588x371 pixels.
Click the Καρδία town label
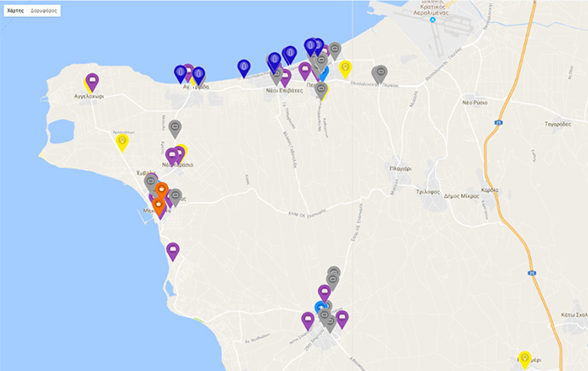pos(489,190)
